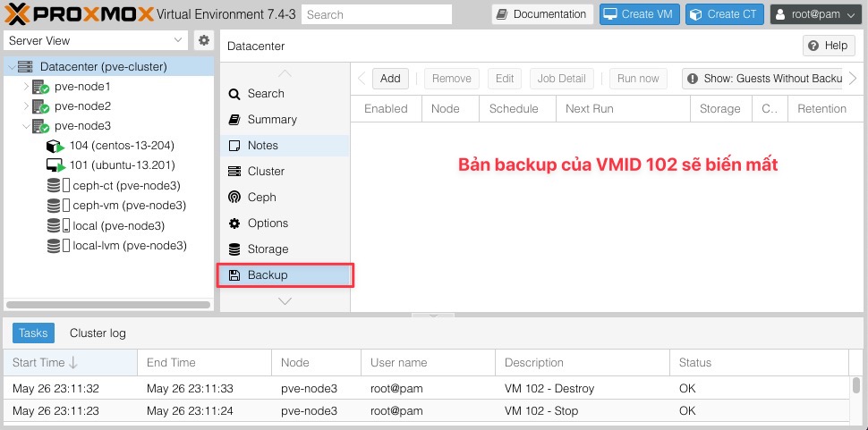Click the VM 102 - Stop task row
Screen dimensions: 868x430
pos(426,411)
